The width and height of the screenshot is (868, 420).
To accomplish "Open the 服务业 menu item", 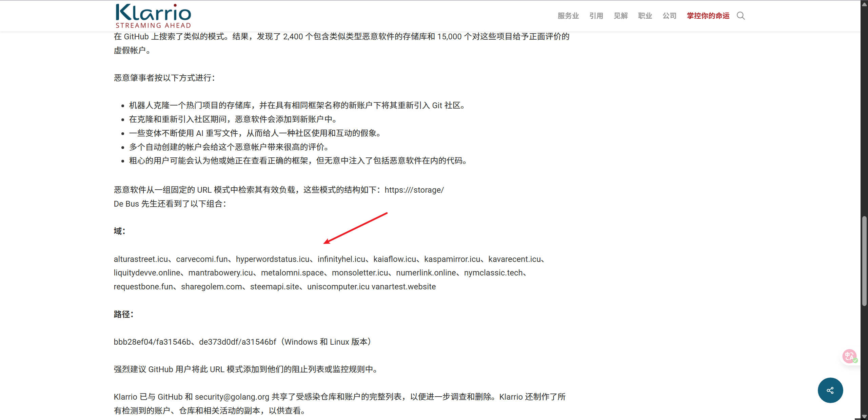I will click(x=568, y=16).
